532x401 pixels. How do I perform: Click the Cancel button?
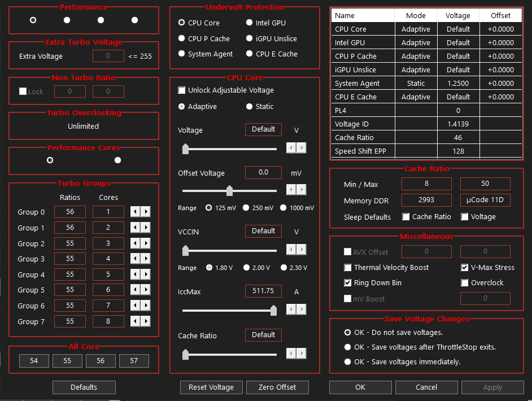tap(426, 387)
